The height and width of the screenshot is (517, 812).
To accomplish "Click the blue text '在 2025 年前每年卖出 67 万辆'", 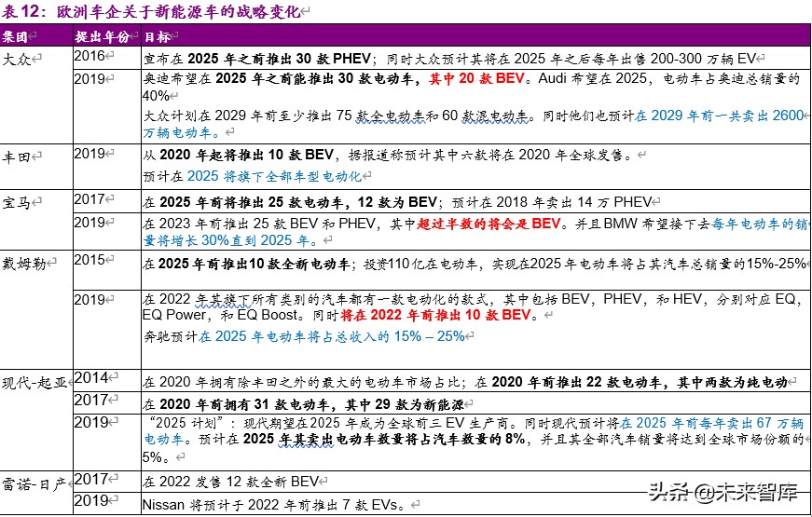I will pos(711,423).
